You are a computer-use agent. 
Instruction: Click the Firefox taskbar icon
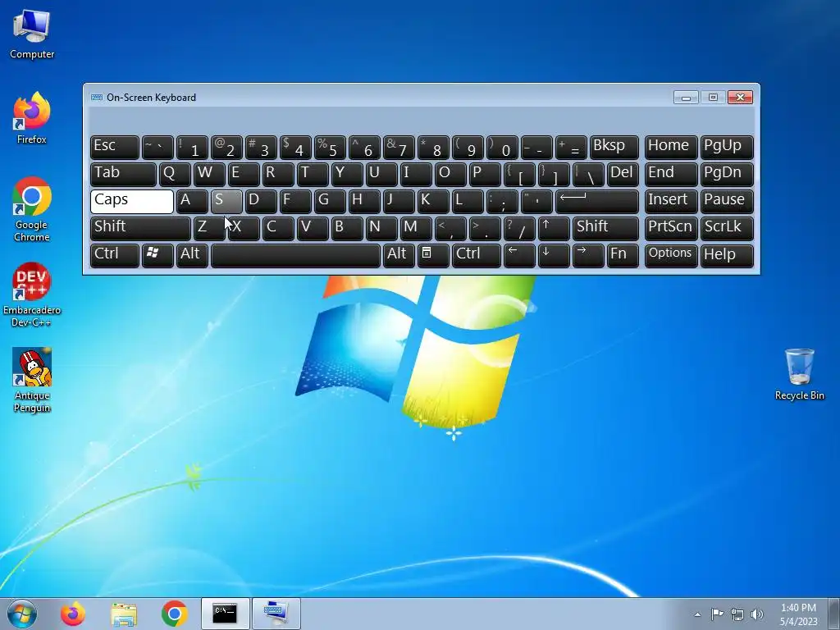pyautogui.click(x=73, y=614)
